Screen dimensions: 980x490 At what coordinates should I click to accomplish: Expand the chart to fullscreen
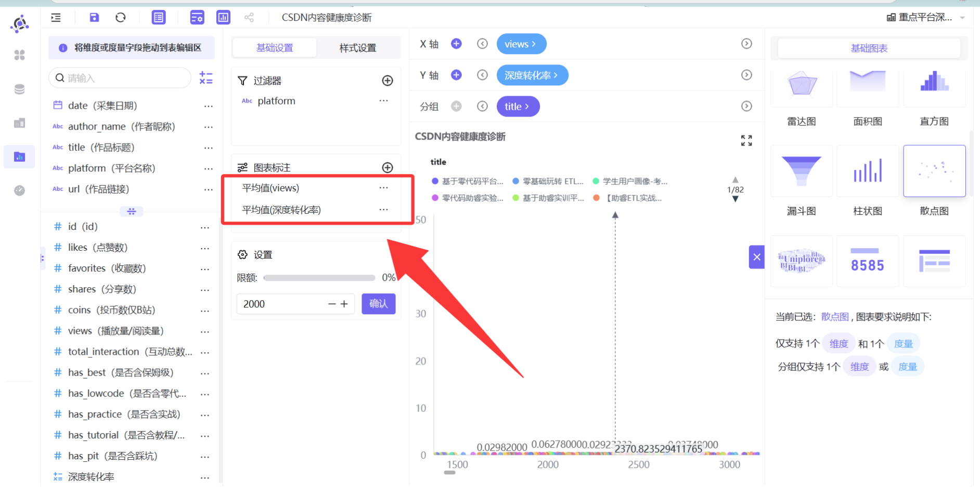coord(746,140)
